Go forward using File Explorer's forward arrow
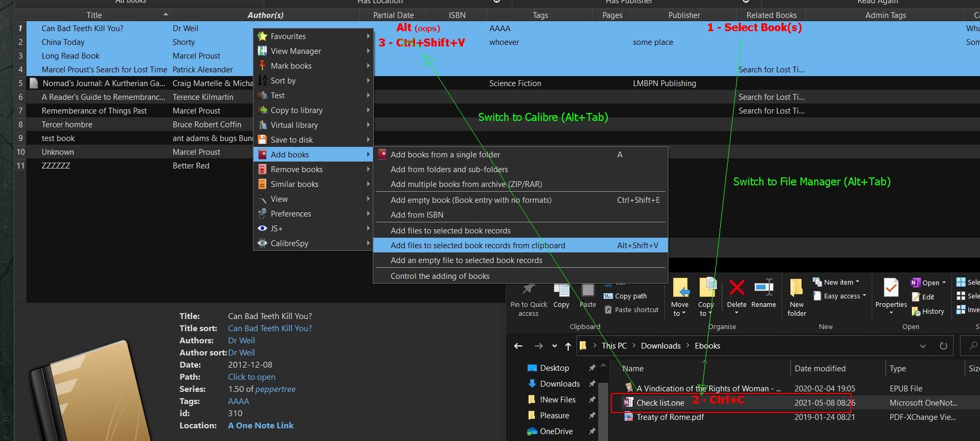The height and width of the screenshot is (441, 980). tap(539, 346)
